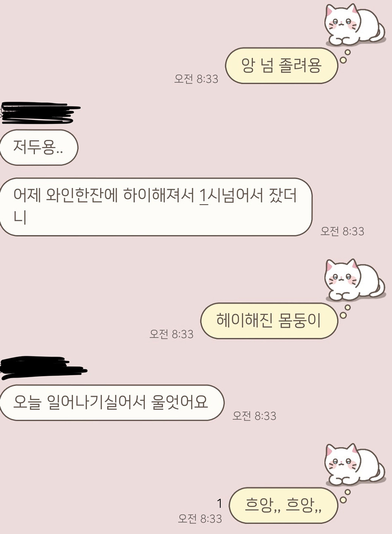Tap the timestamp beside '앙 넘 졸려용'

(x=196, y=79)
